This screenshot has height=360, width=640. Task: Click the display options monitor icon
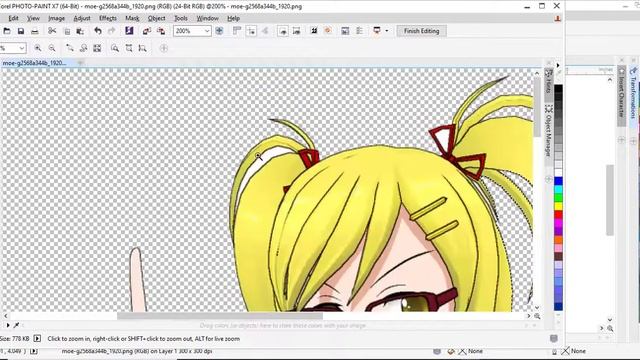coord(377,31)
